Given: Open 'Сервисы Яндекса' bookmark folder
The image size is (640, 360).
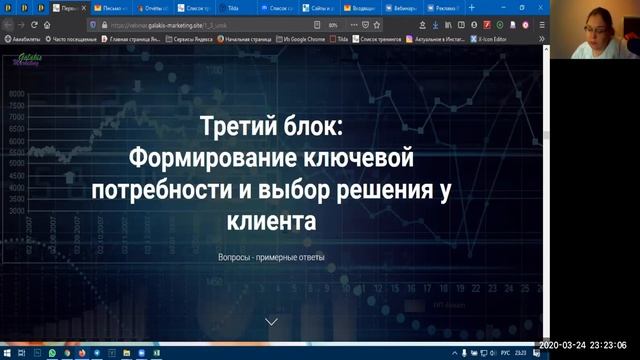Looking at the screenshot, I should point(189,39).
